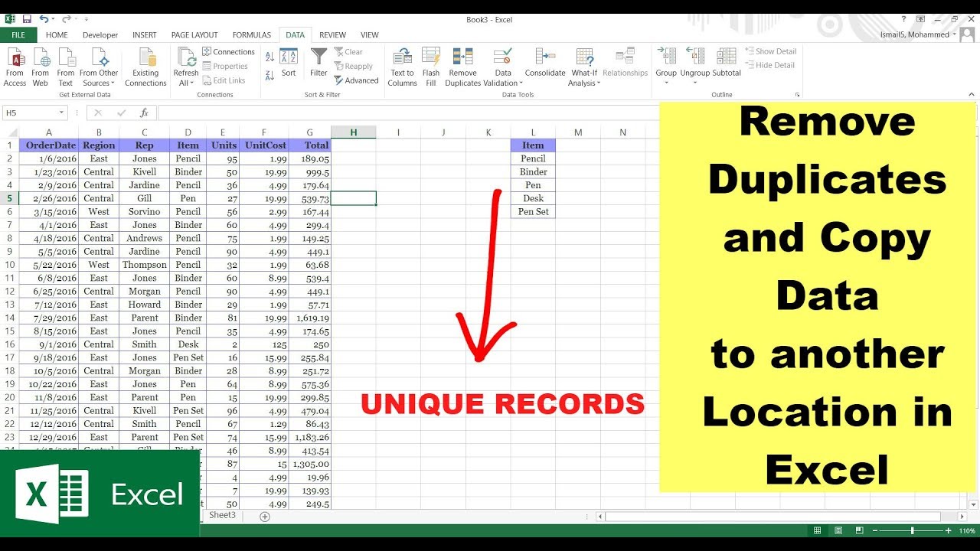Click the Group outline icon
This screenshot has width=980, height=551.
tap(666, 57)
